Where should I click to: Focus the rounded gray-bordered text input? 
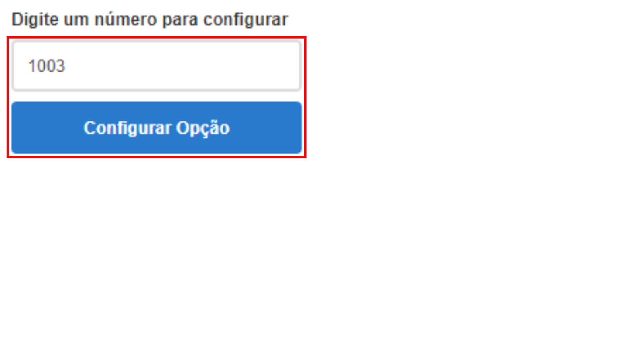point(157,66)
